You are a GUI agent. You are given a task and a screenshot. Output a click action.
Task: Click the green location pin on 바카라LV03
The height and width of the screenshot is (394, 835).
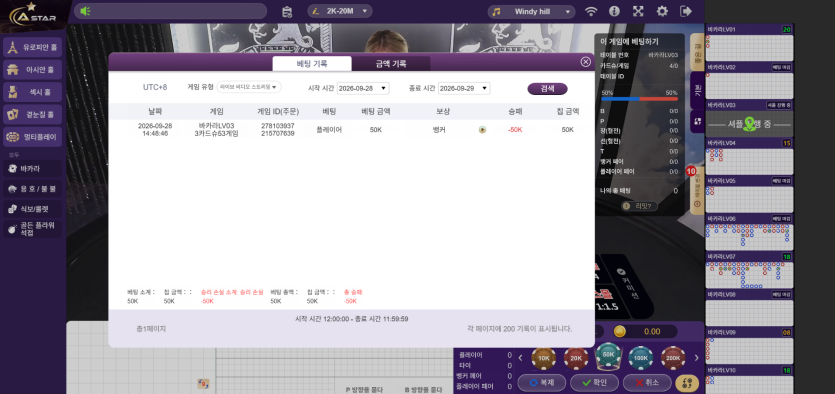[750, 124]
